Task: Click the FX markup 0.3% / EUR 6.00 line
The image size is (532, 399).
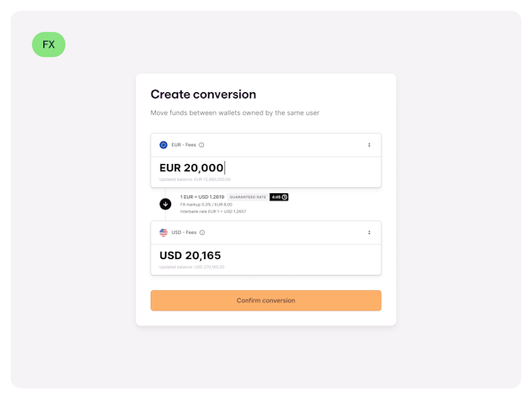Action: [x=206, y=204]
